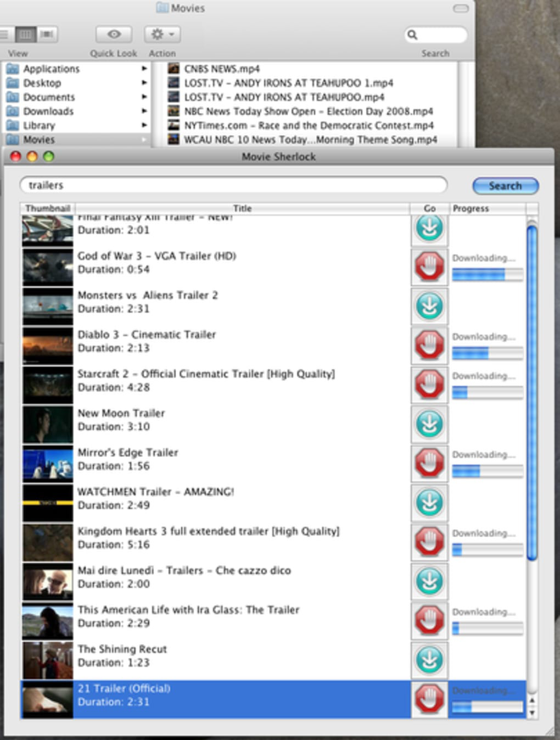Download the Mai dire Lunedì trailer
The width and height of the screenshot is (560, 740).
tap(429, 581)
